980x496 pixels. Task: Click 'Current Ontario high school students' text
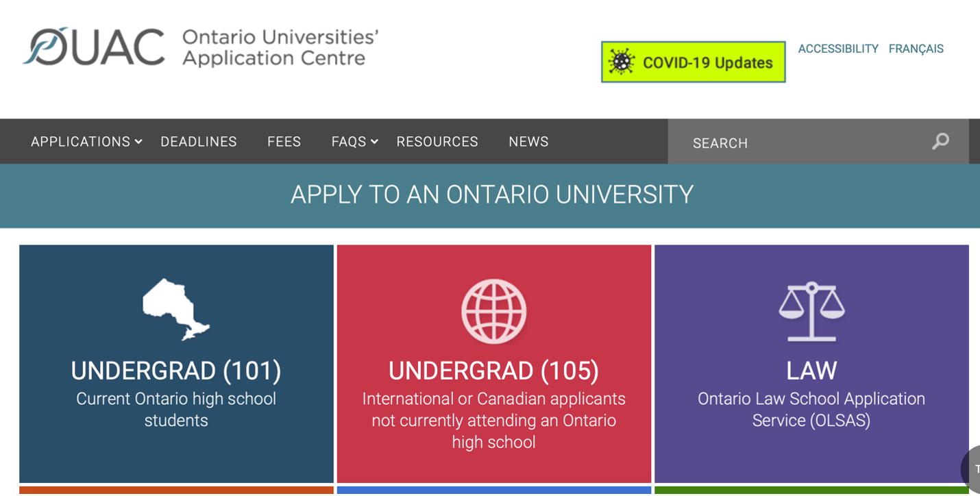(176, 410)
